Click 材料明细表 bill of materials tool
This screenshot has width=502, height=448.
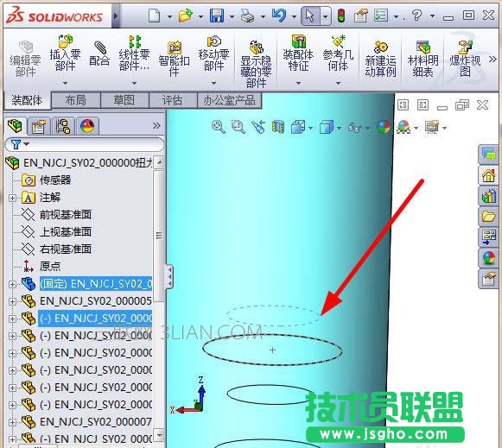(x=423, y=59)
